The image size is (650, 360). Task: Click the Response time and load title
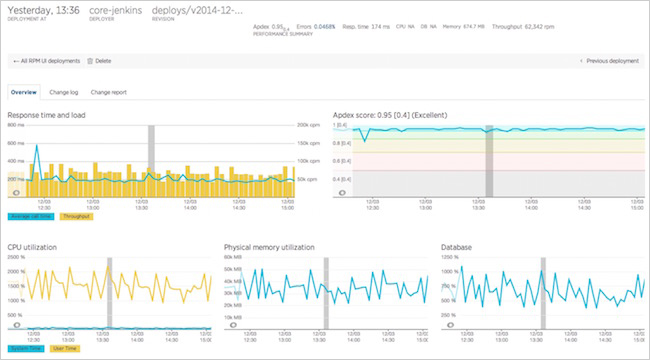[x=46, y=115]
